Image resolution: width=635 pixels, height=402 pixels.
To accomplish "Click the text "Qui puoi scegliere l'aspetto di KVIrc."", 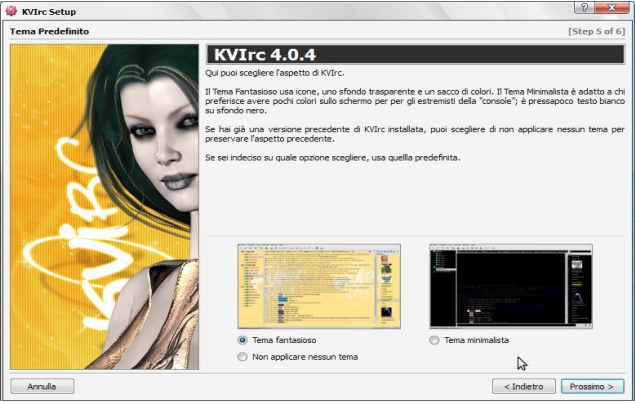I will (x=275, y=73).
